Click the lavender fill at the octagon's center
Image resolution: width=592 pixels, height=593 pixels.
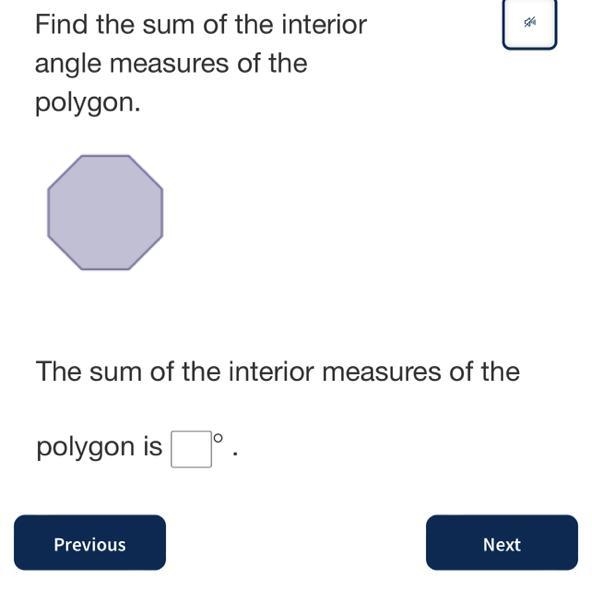pos(105,213)
